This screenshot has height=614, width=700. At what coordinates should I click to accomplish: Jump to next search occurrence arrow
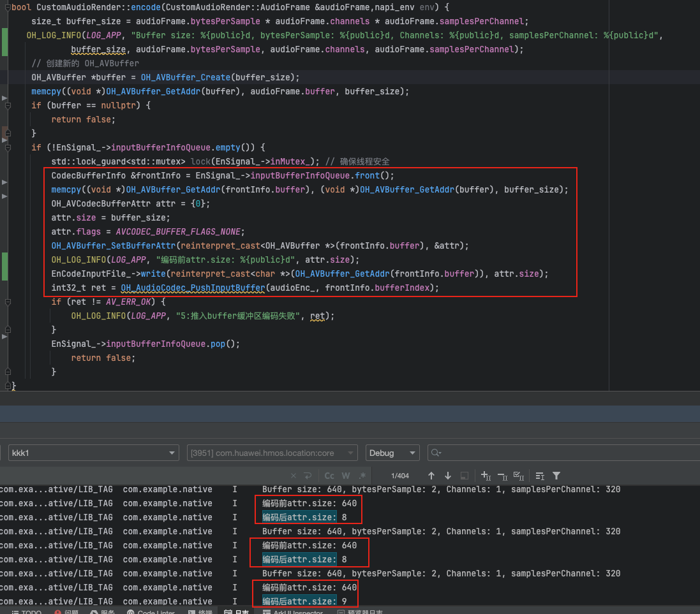(x=448, y=476)
